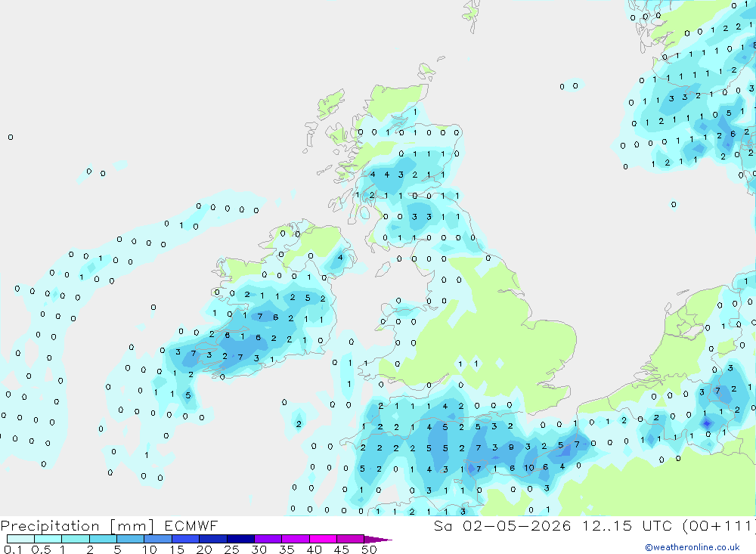
Task: Click the "Precipitation [mm]" title text
Action: (78, 526)
